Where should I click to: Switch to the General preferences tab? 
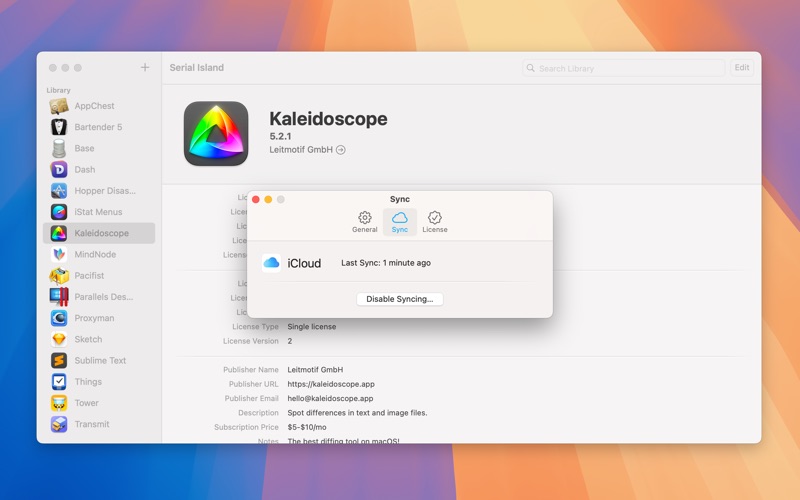tap(364, 222)
